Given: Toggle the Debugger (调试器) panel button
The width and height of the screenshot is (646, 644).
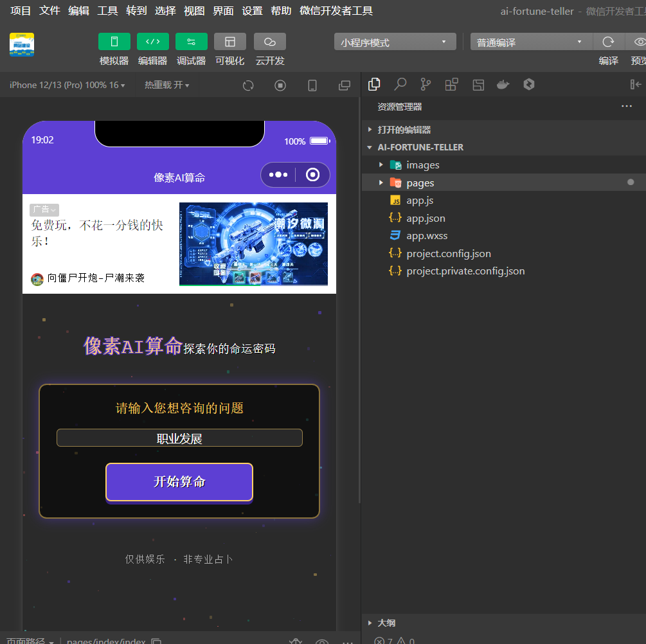Looking at the screenshot, I should (x=191, y=42).
